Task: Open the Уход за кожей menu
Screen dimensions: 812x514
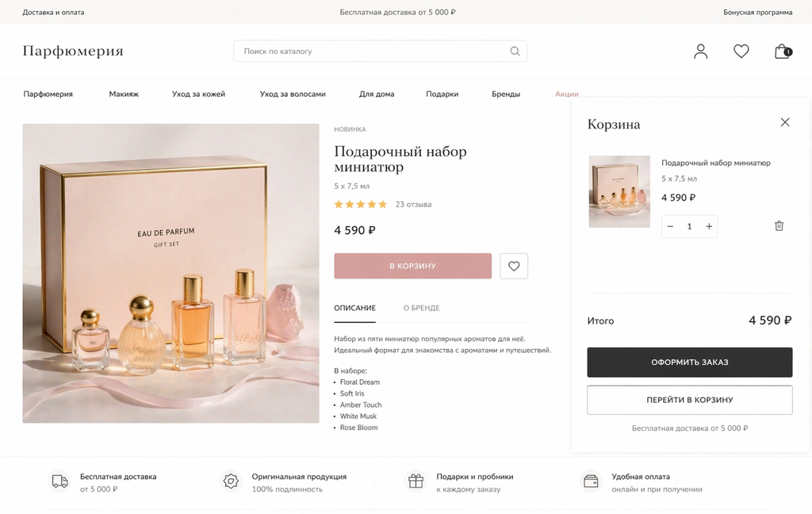Action: tap(198, 94)
